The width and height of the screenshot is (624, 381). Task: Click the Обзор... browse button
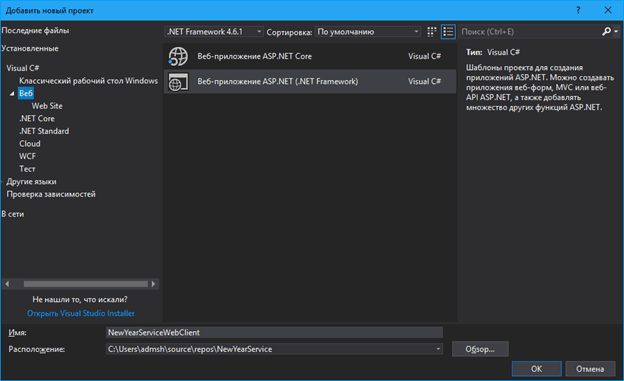[x=480, y=349]
